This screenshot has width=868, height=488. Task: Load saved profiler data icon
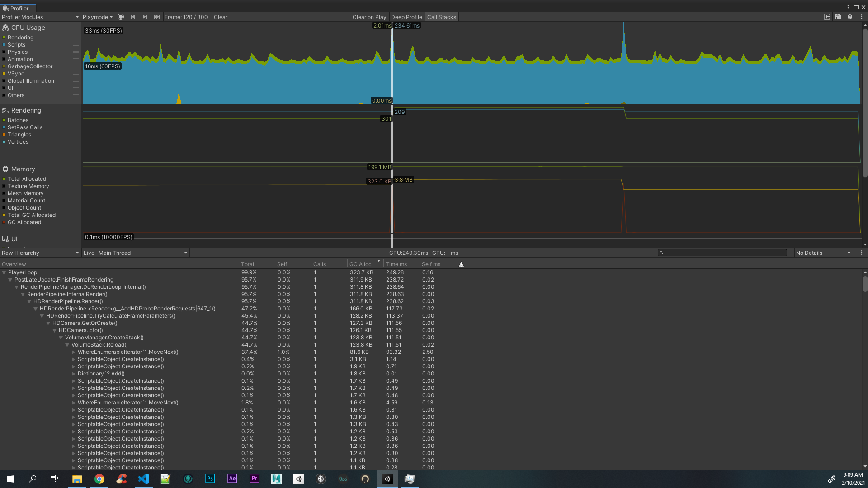pyautogui.click(x=827, y=17)
